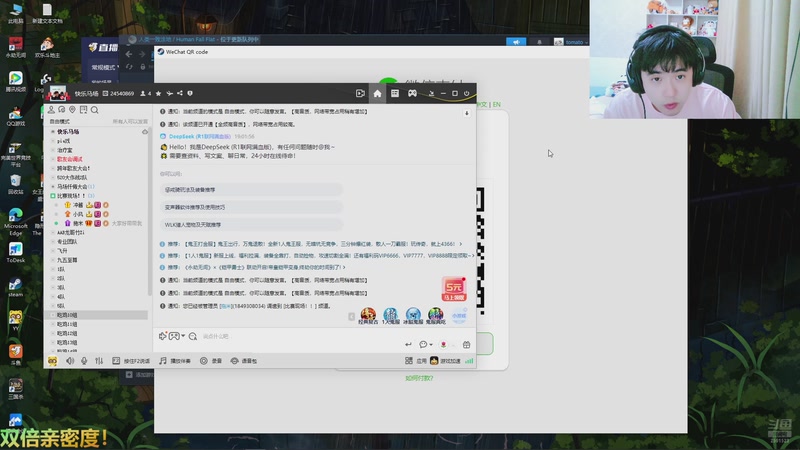Favorite the channel with the star icon
This screenshot has height=450, width=800.
point(159,93)
